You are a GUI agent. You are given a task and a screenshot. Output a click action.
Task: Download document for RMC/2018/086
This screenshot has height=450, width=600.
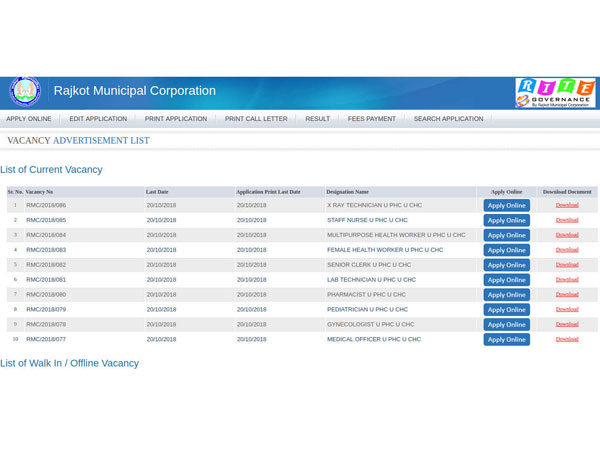click(x=567, y=205)
